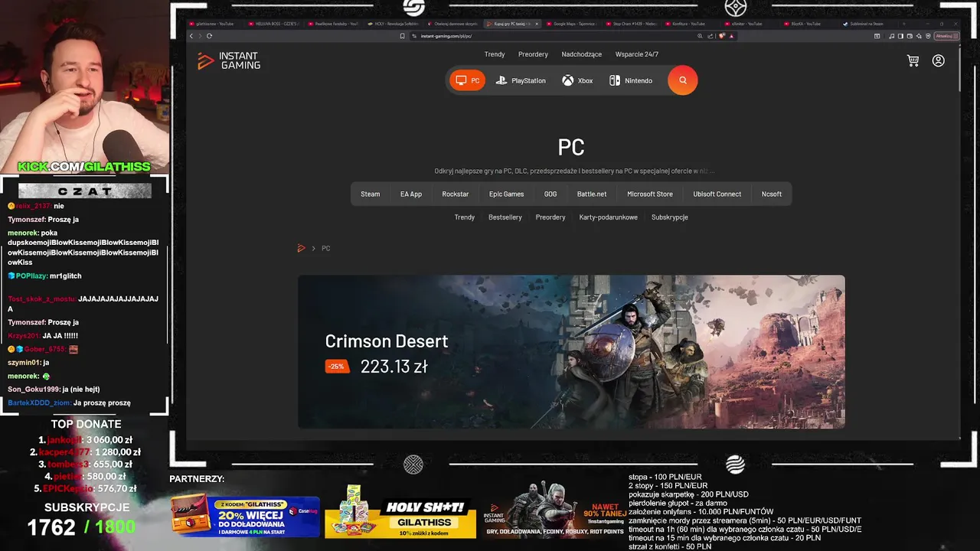Click the Brave rewards triangle icon
This screenshot has width=980, height=551.
pos(730,36)
